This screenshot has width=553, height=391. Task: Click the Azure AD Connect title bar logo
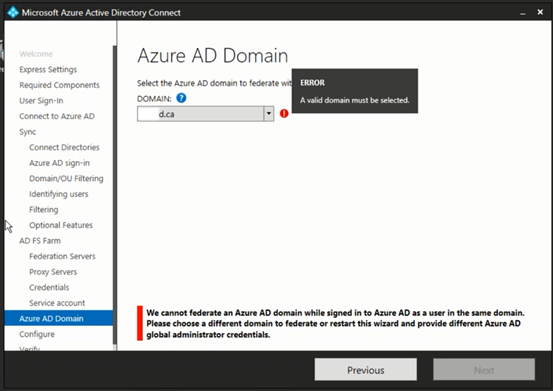[x=13, y=12]
